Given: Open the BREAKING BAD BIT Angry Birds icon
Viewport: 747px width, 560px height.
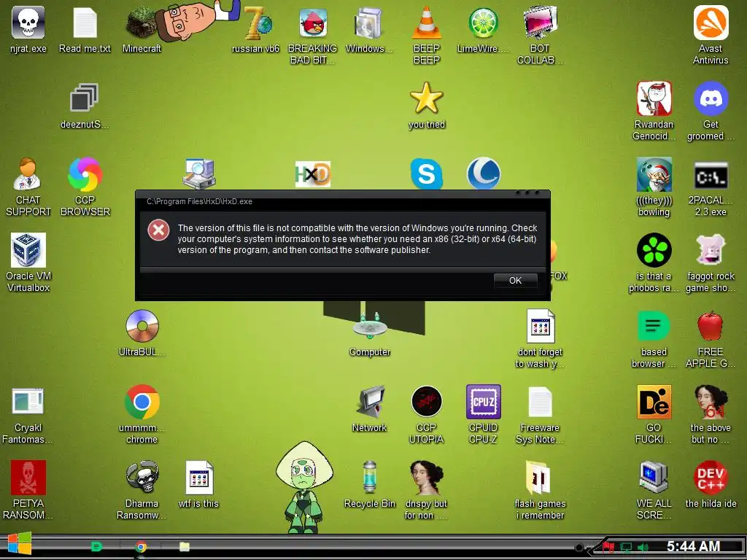Looking at the screenshot, I should (313, 23).
